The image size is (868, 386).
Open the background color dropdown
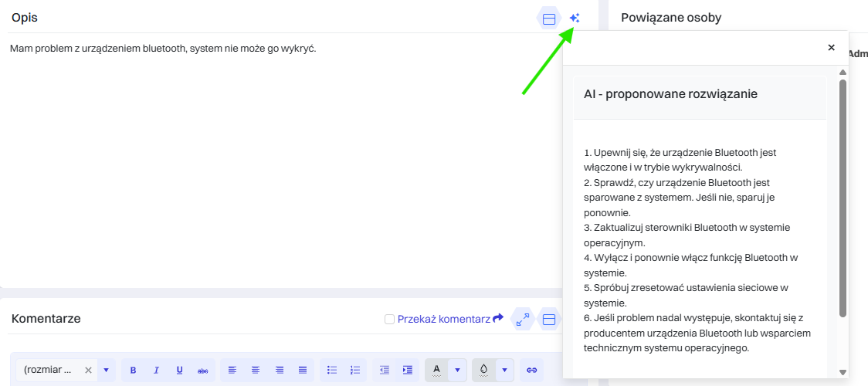(504, 371)
